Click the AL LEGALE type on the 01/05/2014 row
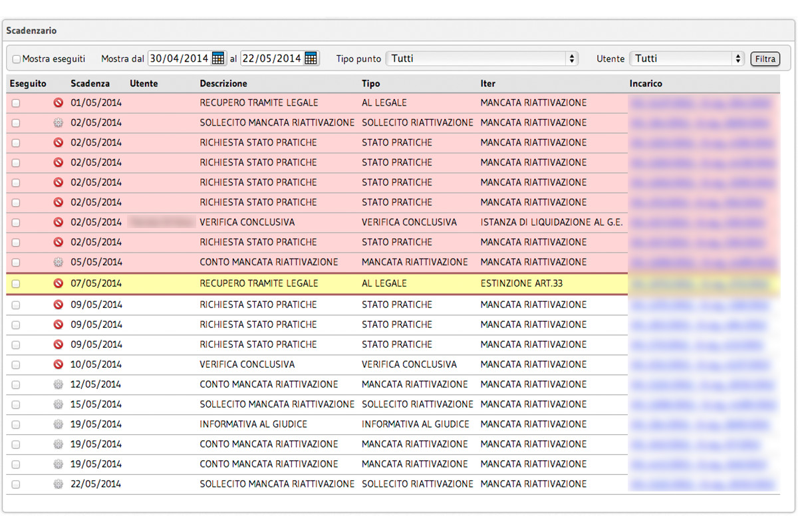 384,103
